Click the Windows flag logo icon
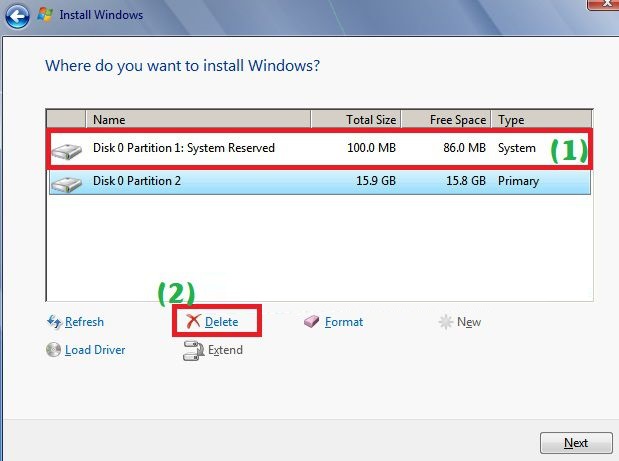The image size is (619, 461). tap(45, 15)
